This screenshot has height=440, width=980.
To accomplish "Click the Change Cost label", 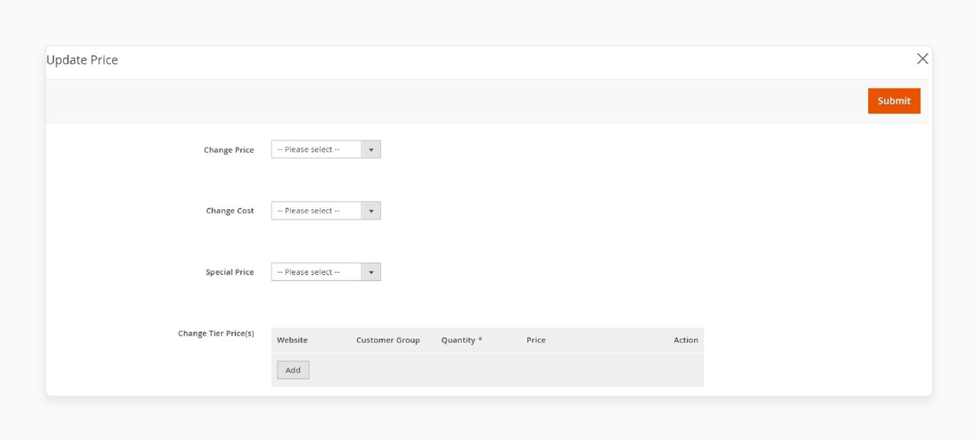I will pos(230,211).
